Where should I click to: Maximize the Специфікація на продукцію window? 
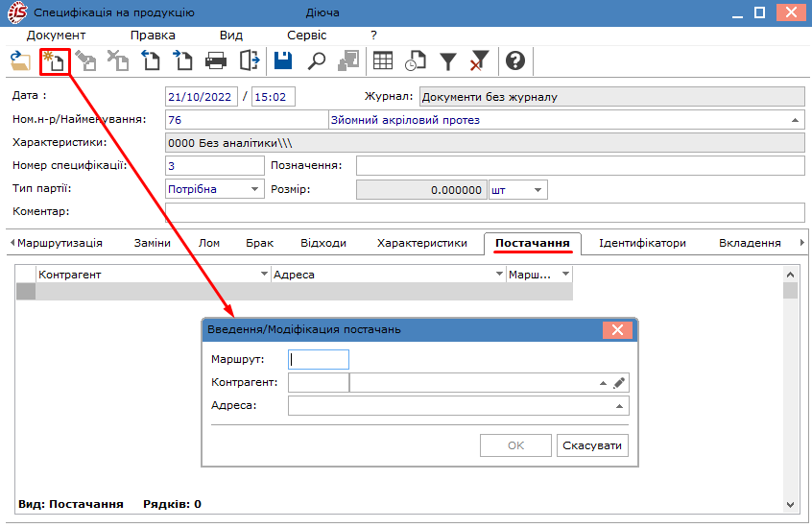(x=760, y=12)
